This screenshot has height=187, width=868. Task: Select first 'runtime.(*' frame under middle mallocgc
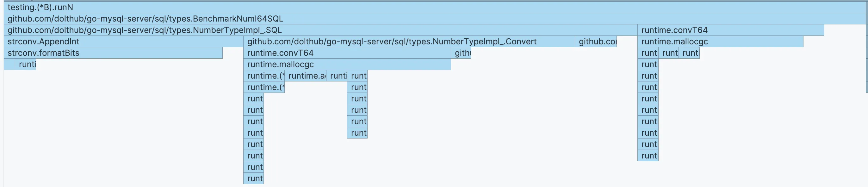pos(264,76)
